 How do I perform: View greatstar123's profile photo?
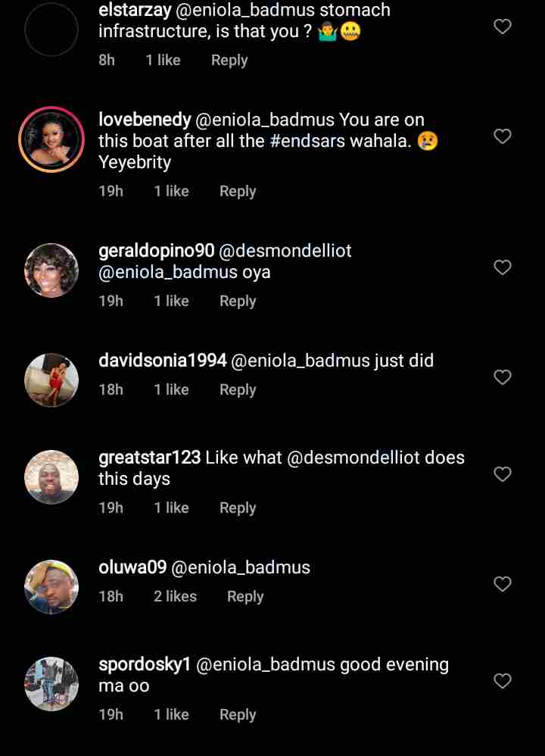coord(51,477)
